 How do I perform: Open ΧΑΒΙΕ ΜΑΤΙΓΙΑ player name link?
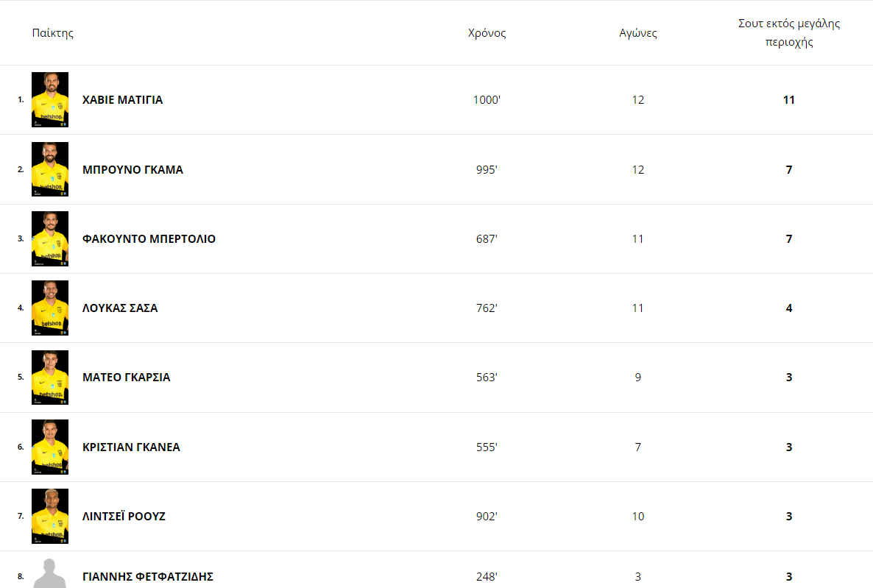pyautogui.click(x=122, y=100)
